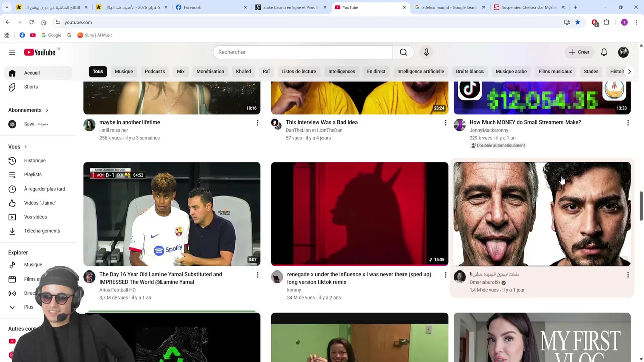The height and width of the screenshot is (362, 644).
Task: Bookmark star in address bar
Action: point(578,22)
